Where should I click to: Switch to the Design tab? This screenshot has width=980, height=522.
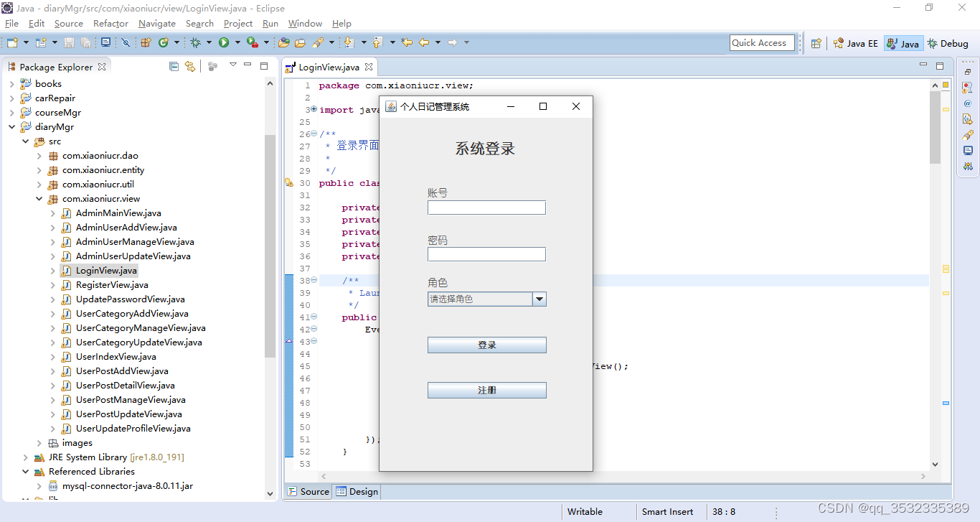click(357, 492)
